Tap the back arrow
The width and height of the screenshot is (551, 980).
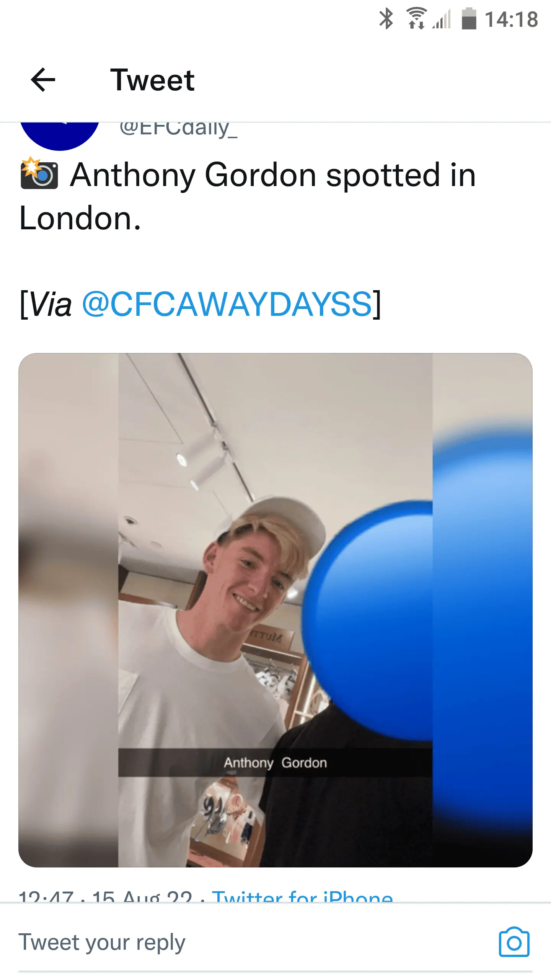43,80
